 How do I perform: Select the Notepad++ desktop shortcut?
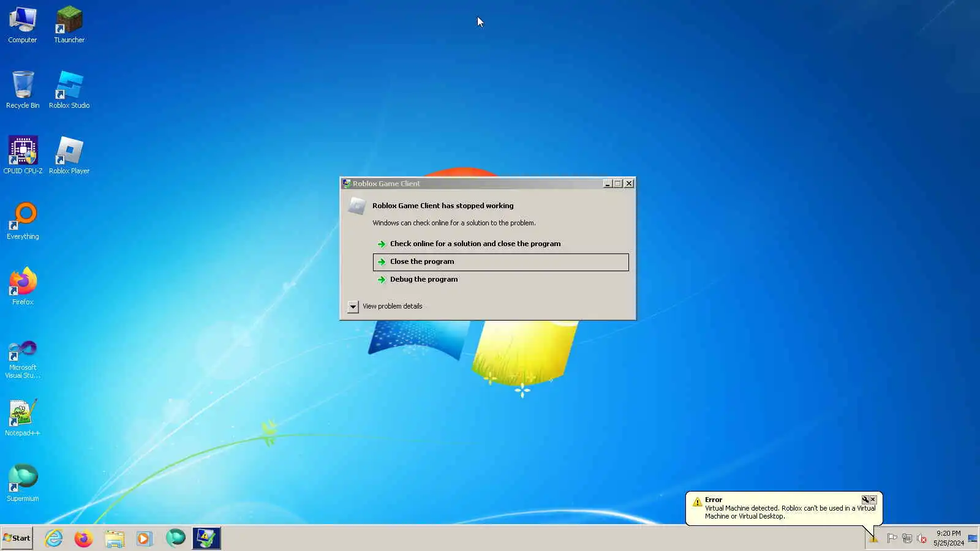pos(23,418)
